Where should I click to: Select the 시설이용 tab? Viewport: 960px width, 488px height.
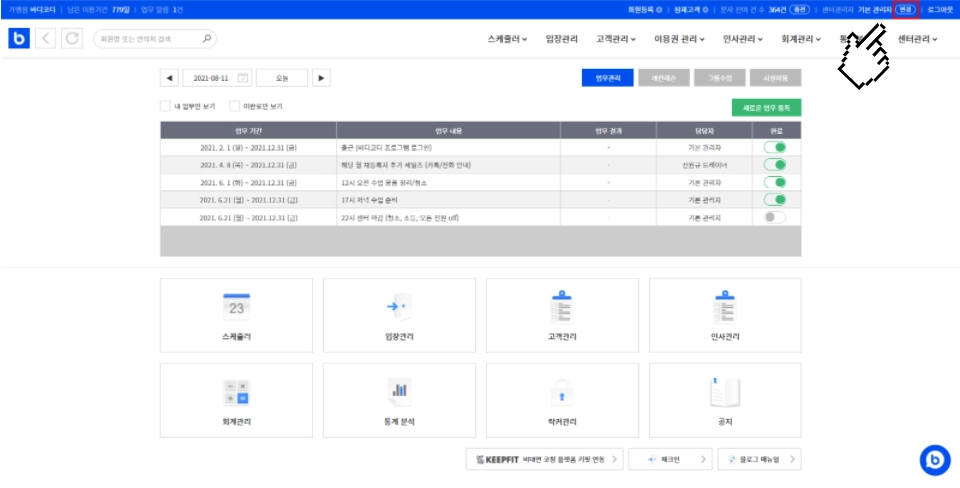(775, 78)
